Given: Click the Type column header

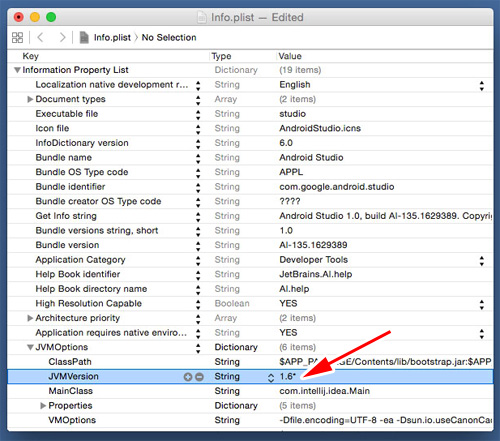Looking at the screenshot, I should pyautogui.click(x=221, y=56).
